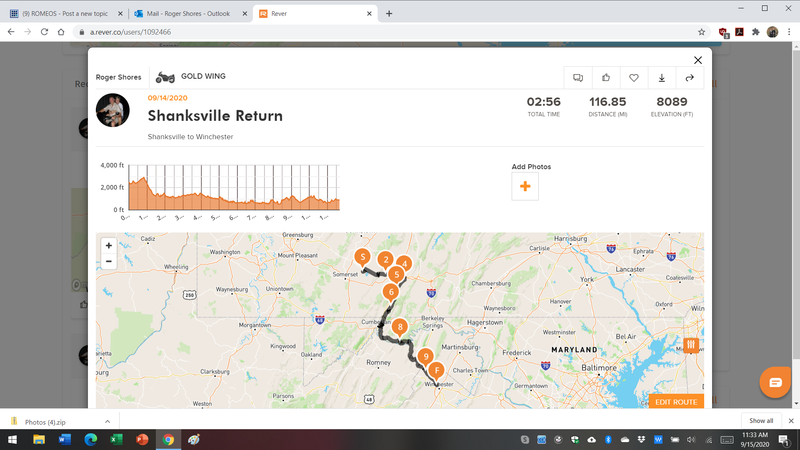Close the downloads bar

tap(791, 421)
